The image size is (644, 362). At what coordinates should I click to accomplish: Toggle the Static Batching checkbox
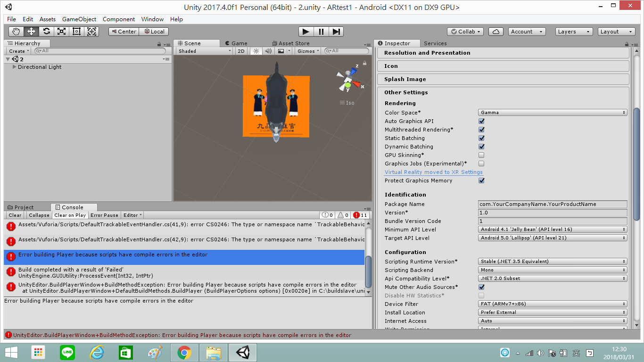tap(481, 138)
